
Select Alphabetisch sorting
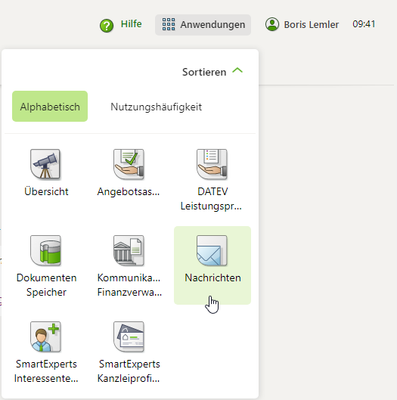50,106
